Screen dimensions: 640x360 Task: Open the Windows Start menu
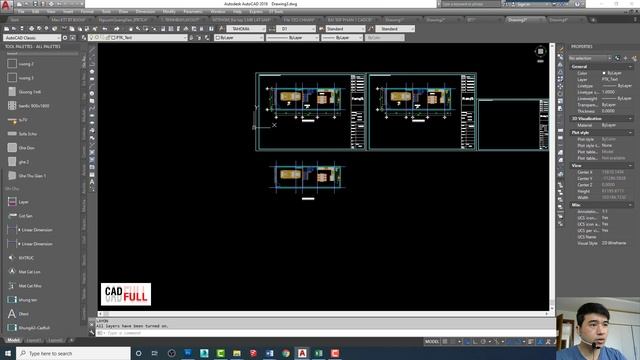coord(8,353)
